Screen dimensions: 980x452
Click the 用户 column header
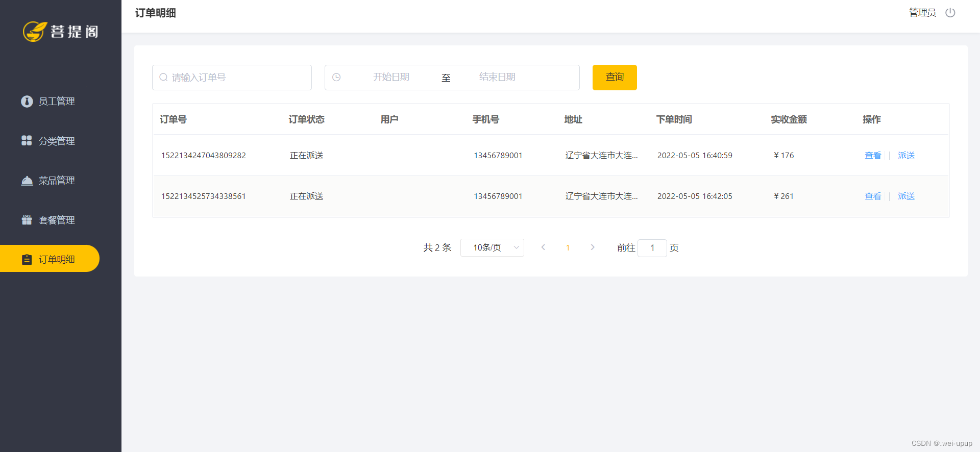click(389, 119)
